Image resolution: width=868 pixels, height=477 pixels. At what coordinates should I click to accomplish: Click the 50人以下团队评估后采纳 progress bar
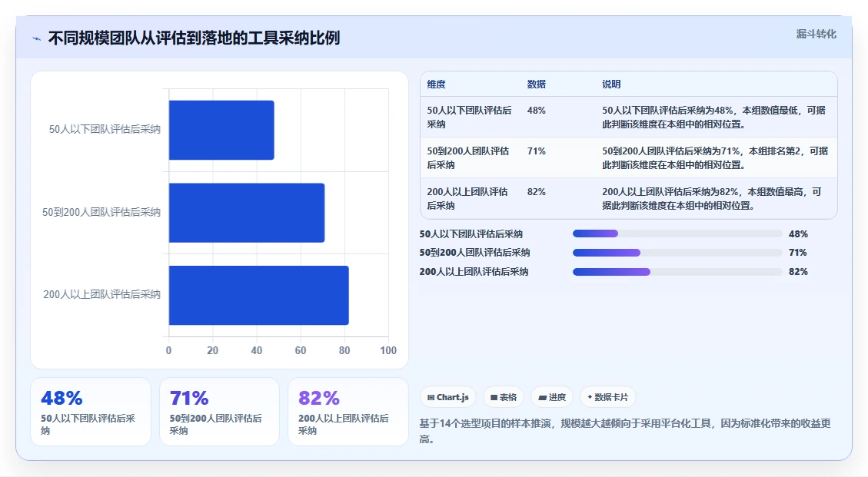tap(677, 234)
